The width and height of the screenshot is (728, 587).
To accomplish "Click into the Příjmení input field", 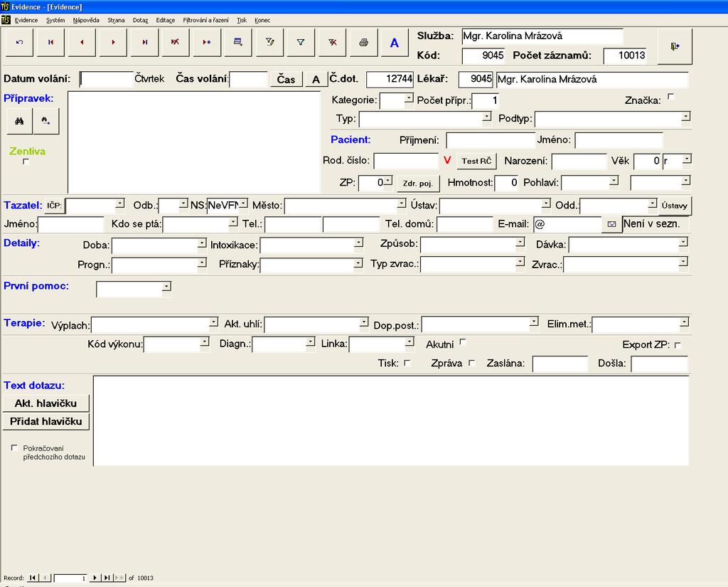I will click(491, 140).
